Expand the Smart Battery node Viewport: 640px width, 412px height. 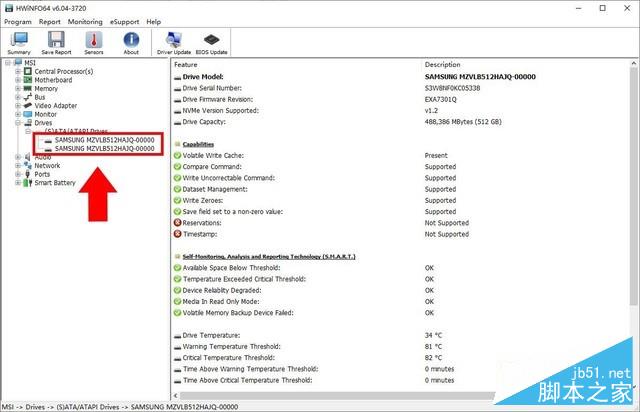coord(18,183)
